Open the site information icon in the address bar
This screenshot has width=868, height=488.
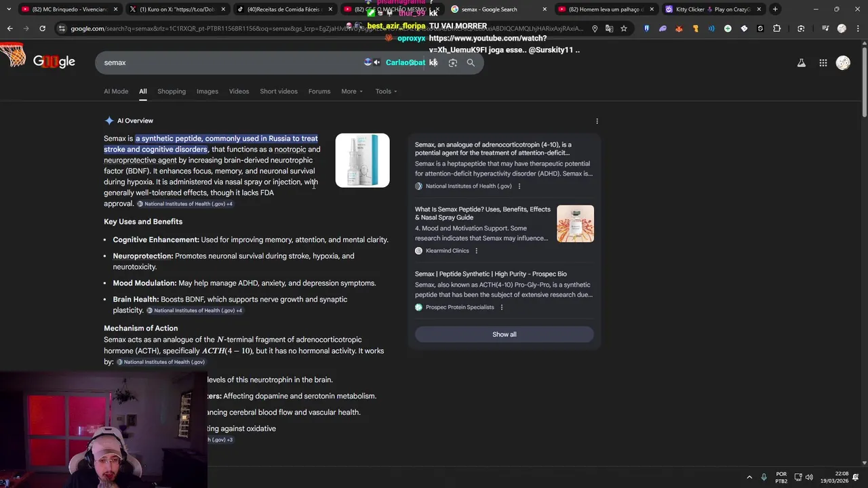click(x=62, y=28)
